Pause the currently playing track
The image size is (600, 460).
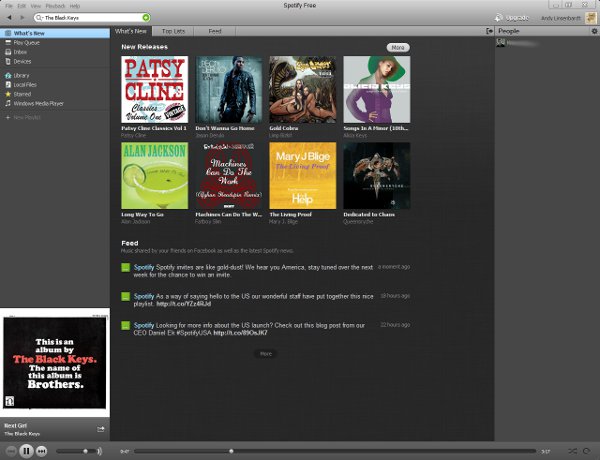26,451
